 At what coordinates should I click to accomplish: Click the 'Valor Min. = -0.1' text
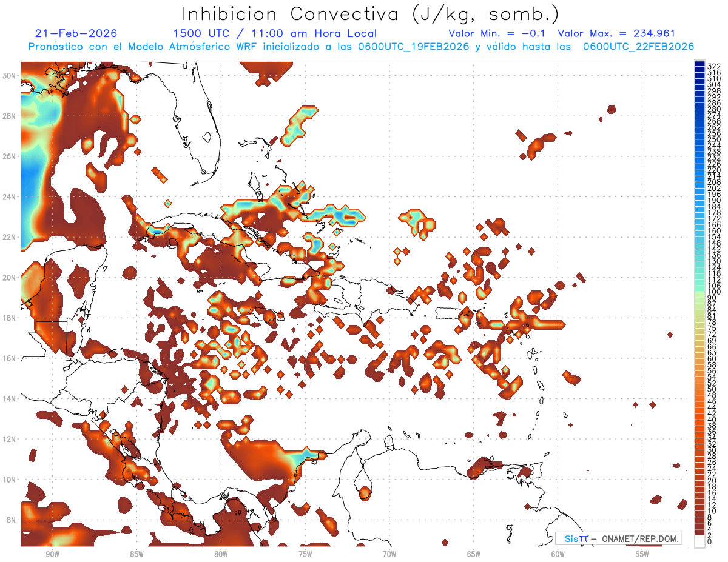pyautogui.click(x=497, y=33)
